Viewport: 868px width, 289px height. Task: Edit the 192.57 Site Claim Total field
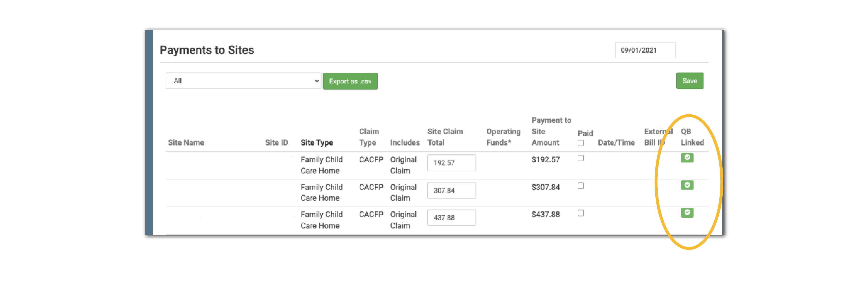[451, 163]
